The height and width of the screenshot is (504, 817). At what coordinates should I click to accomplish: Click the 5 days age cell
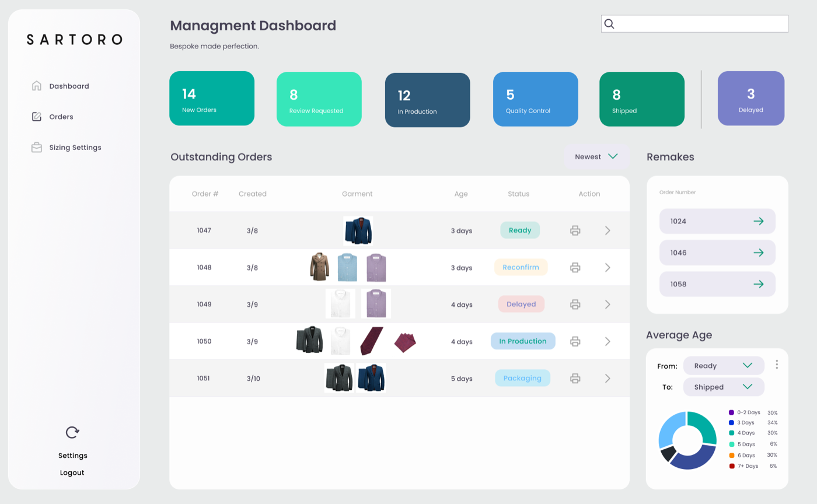462,379
